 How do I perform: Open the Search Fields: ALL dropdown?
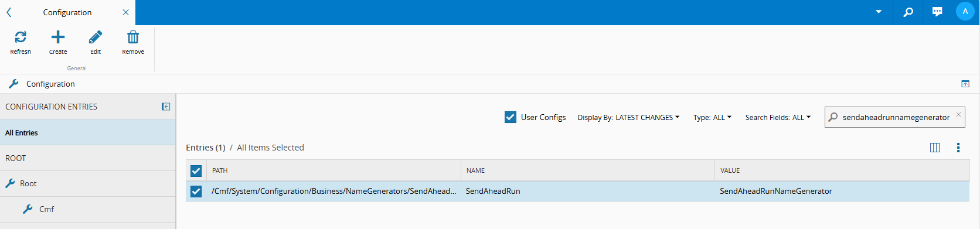tap(778, 117)
